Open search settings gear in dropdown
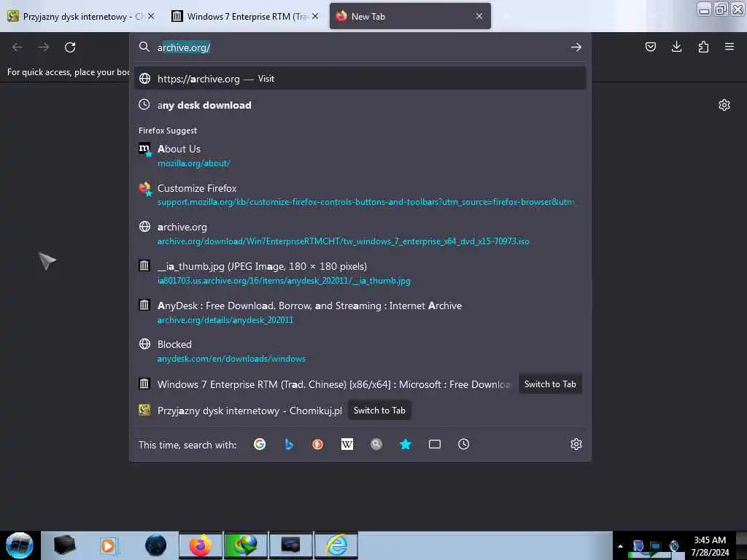747x560 pixels. coord(576,444)
